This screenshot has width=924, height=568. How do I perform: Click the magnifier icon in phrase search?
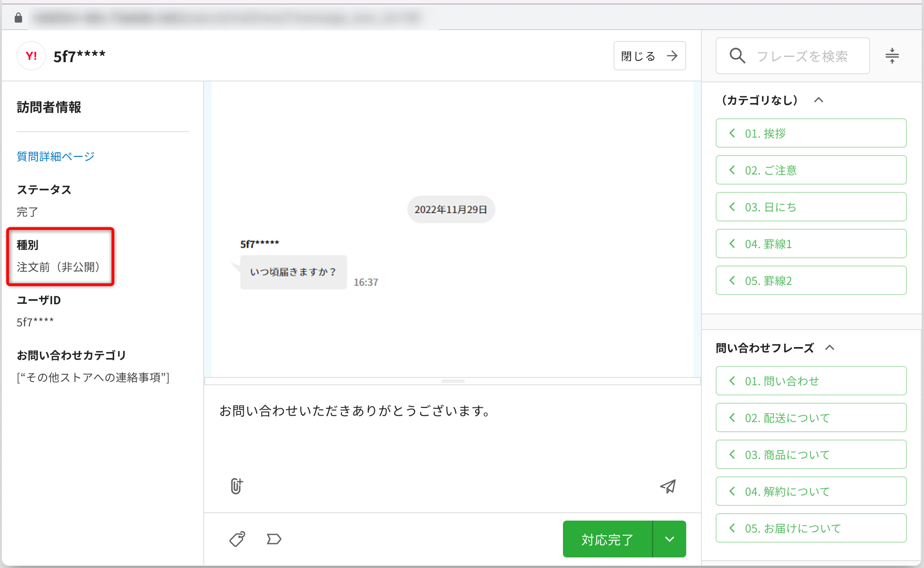pyautogui.click(x=737, y=56)
